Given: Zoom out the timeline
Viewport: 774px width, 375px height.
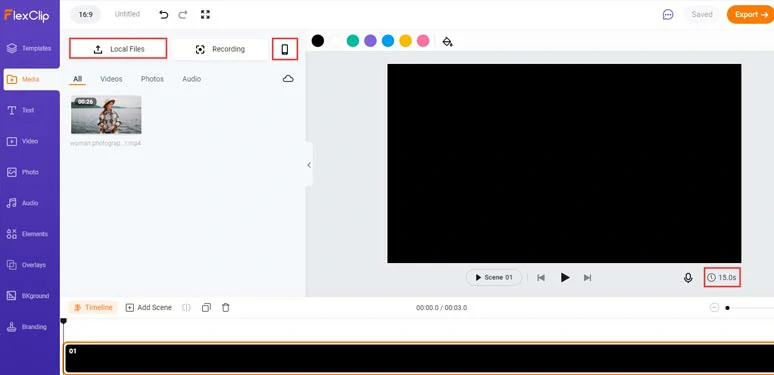Looking at the screenshot, I should [714, 308].
